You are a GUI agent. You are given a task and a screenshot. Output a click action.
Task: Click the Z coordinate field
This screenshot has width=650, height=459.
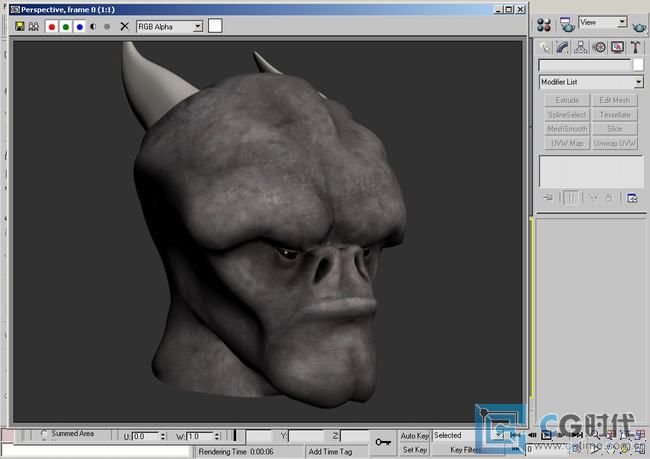(354, 436)
